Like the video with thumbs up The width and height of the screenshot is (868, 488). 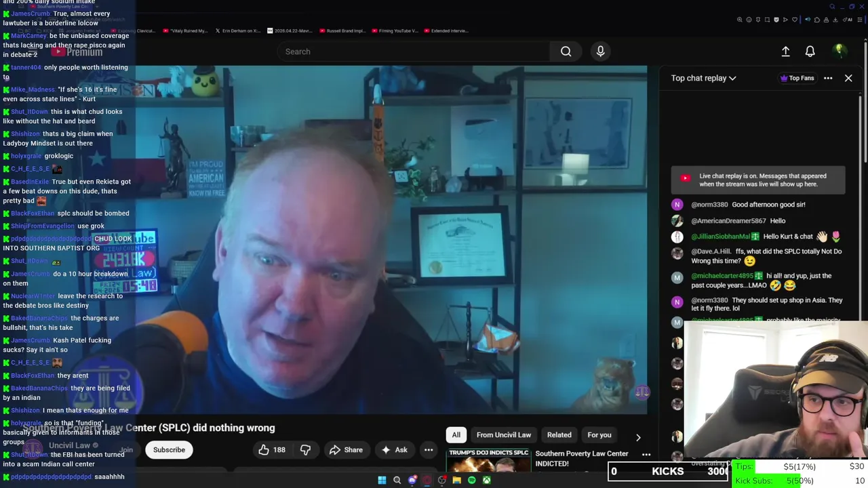271,450
